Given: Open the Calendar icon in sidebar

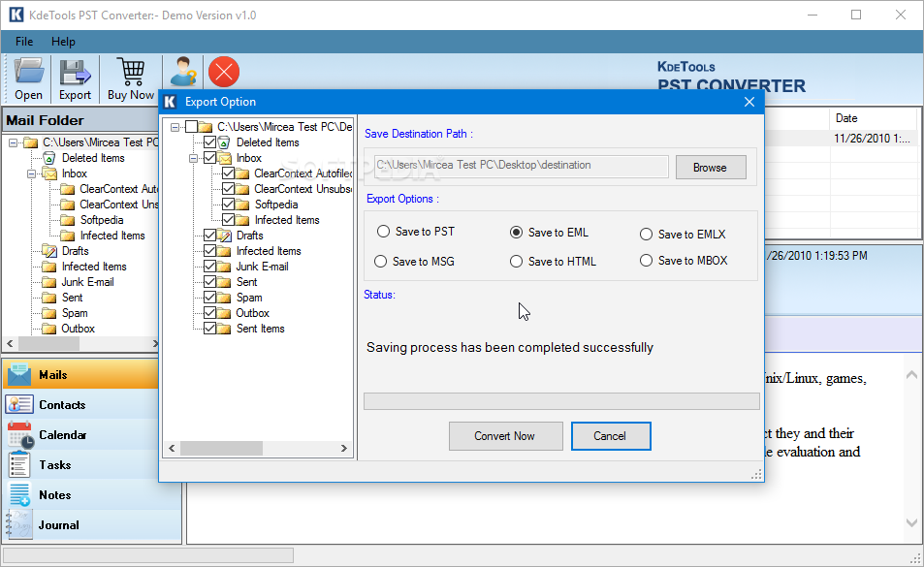Looking at the screenshot, I should pos(20,434).
